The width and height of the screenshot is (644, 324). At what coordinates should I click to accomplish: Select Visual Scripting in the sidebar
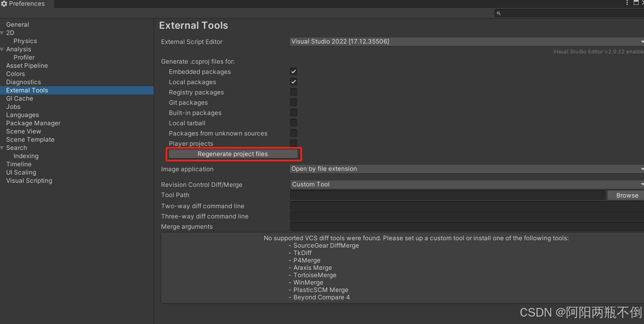[x=29, y=180]
